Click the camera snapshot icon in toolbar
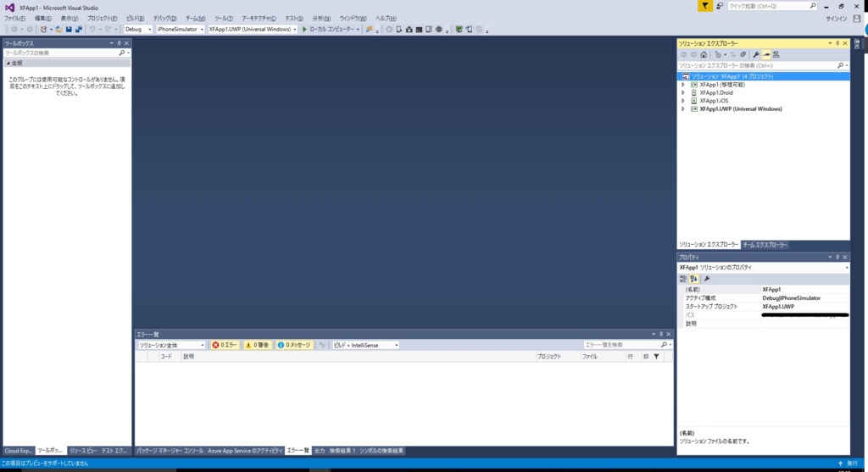The image size is (868, 472). point(409,30)
